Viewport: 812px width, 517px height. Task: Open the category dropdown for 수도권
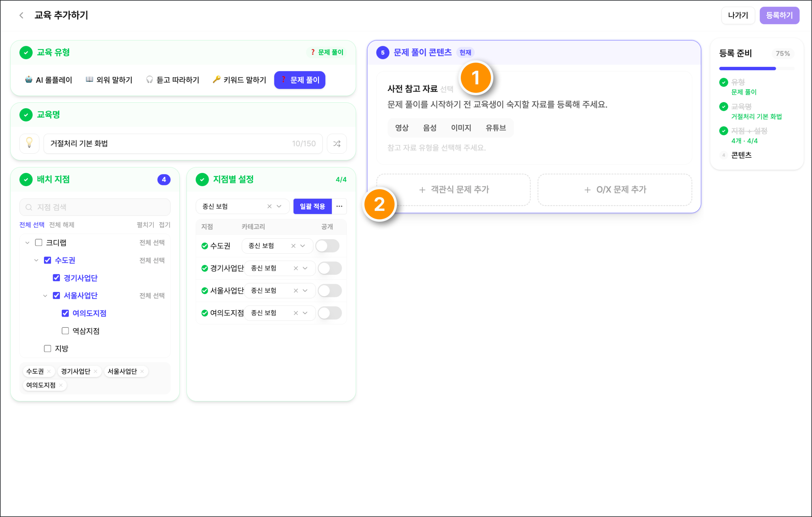(x=302, y=246)
